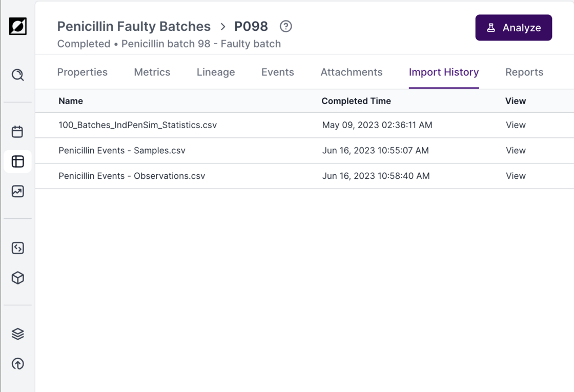Select the Reports tab
Screen dimensions: 574x392
tap(524, 72)
